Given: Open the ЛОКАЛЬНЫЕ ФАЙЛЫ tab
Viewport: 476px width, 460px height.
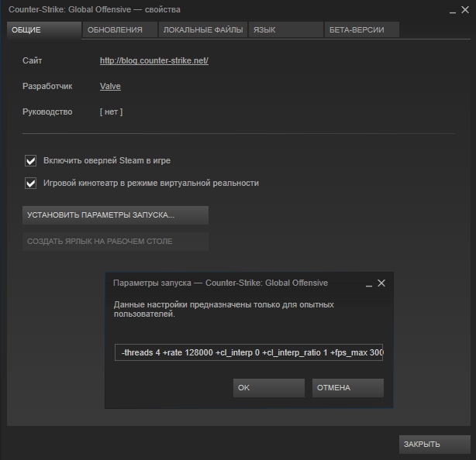Looking at the screenshot, I should (x=203, y=29).
